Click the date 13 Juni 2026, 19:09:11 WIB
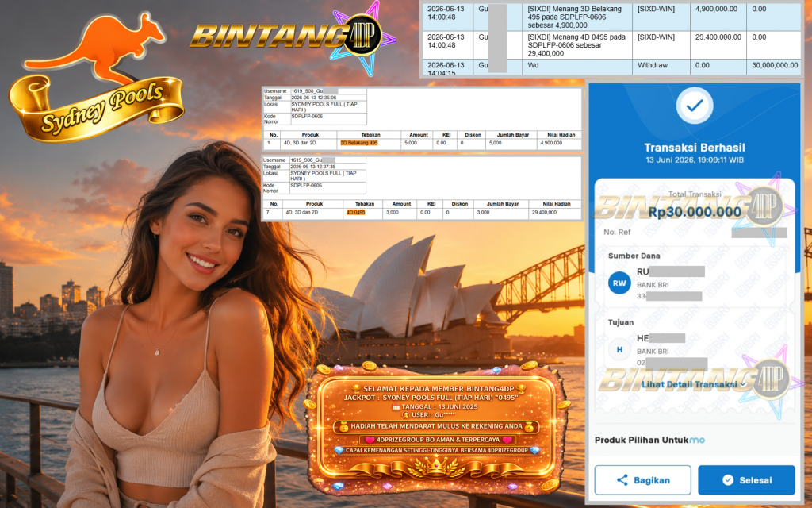 (695, 160)
